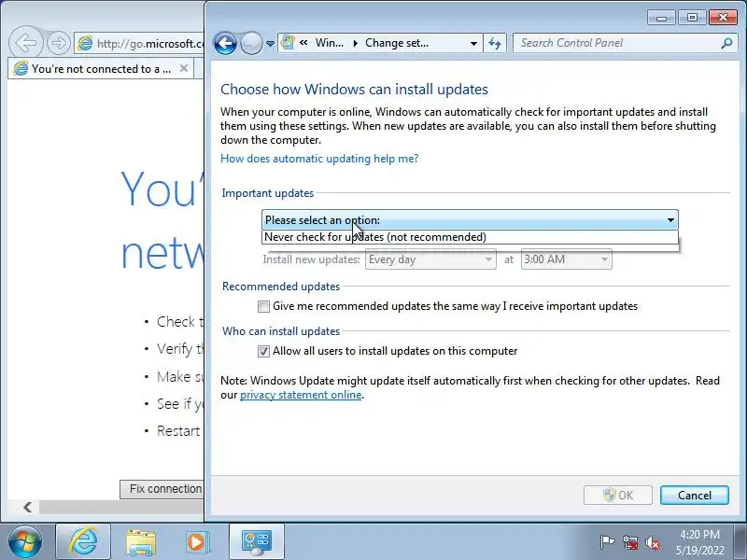Click the muted volume tray icon
The image size is (747, 560).
tap(652, 542)
